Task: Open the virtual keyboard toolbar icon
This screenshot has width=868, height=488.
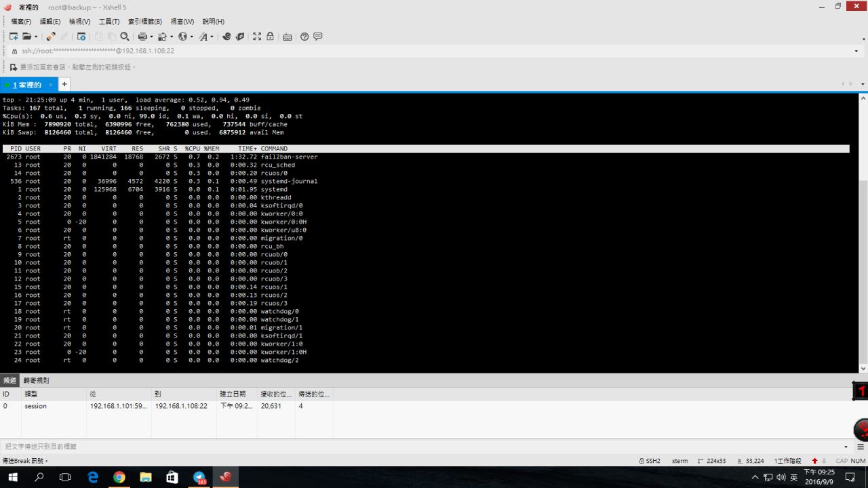Action: (x=288, y=37)
